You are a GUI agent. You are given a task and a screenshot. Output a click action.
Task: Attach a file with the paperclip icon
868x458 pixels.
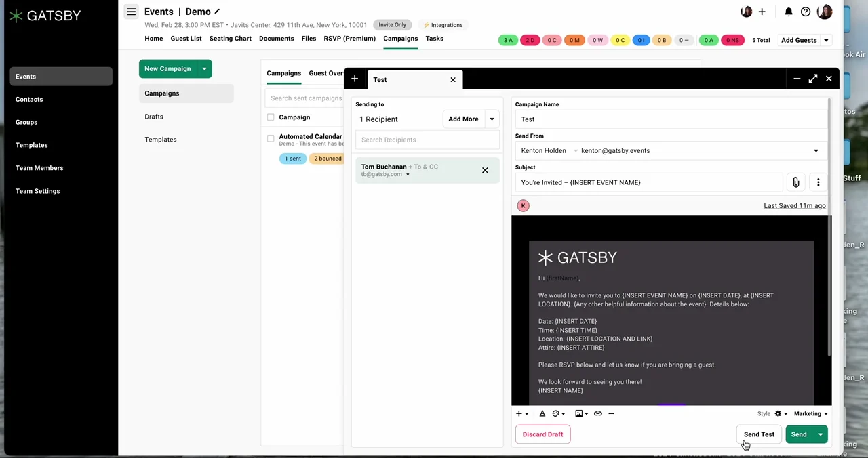[x=796, y=182]
